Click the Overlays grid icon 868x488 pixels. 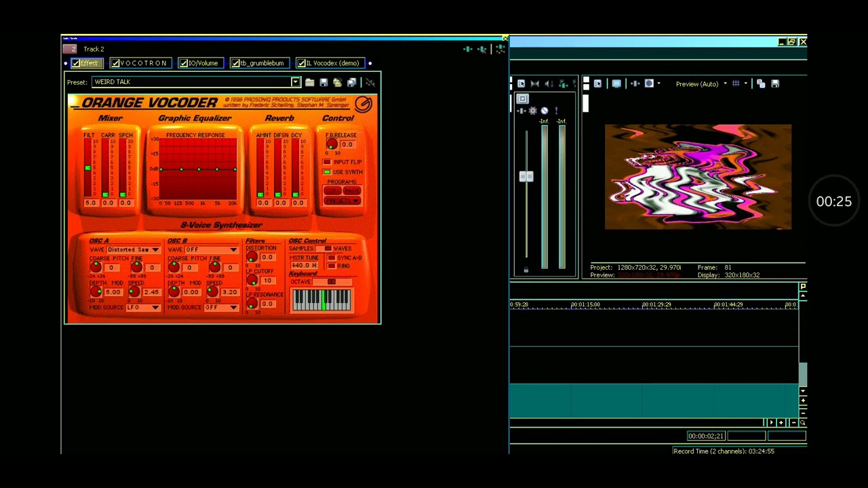[x=736, y=83]
